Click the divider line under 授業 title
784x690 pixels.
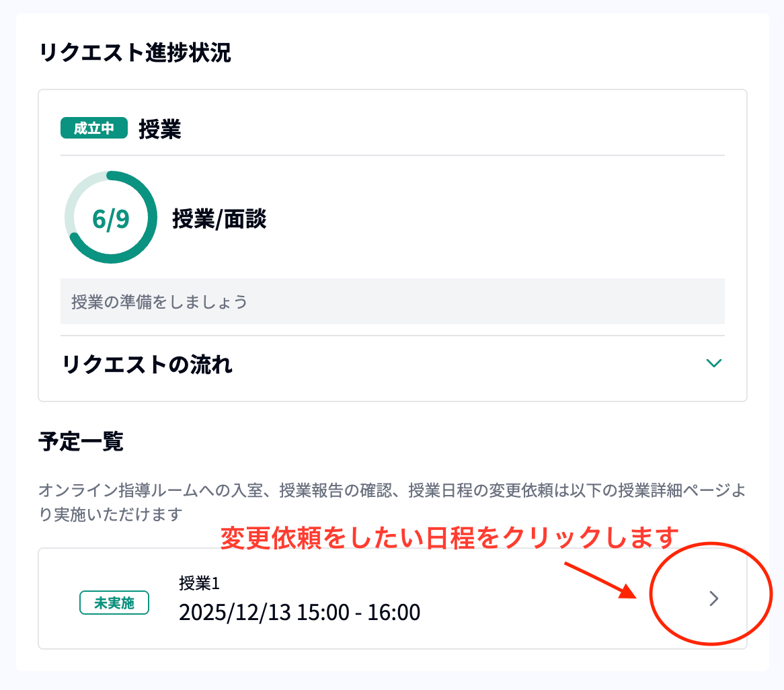tap(392, 155)
